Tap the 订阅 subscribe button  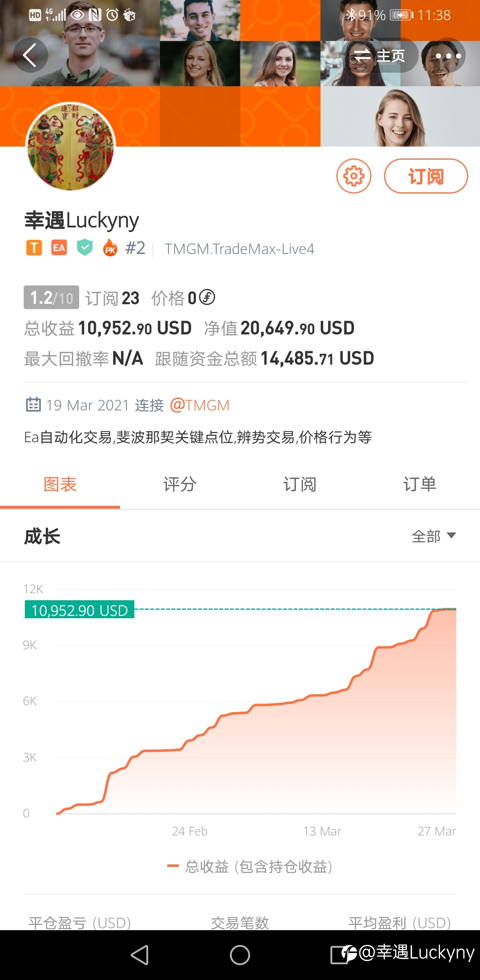426,176
